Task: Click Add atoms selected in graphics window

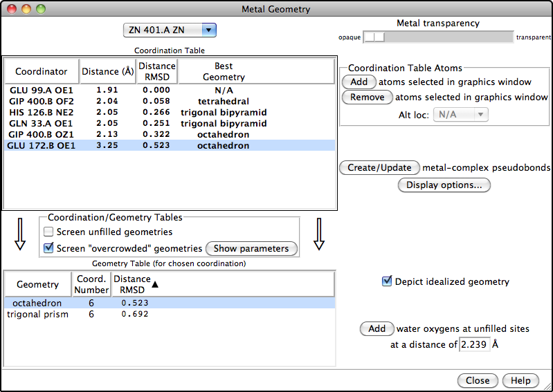Action: pyautogui.click(x=359, y=82)
